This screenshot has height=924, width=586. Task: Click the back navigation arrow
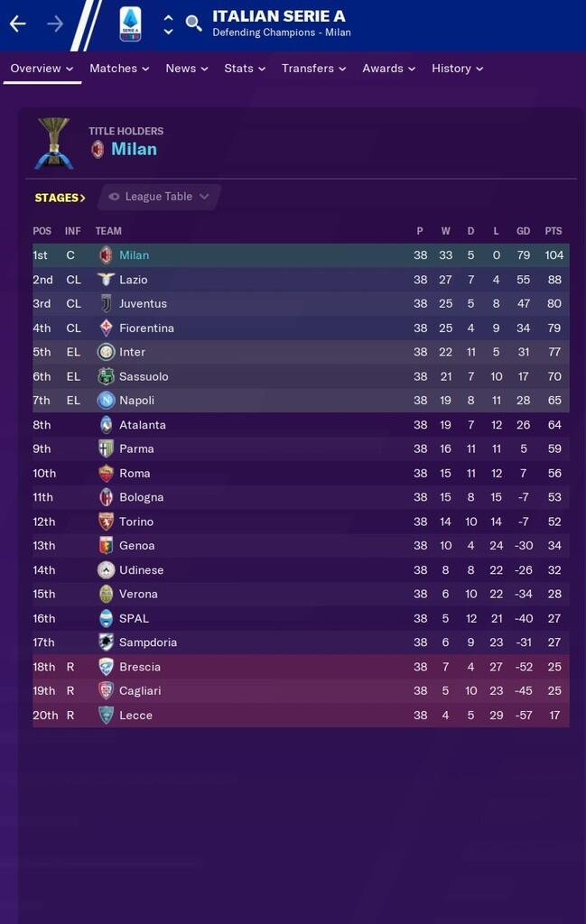click(x=17, y=23)
